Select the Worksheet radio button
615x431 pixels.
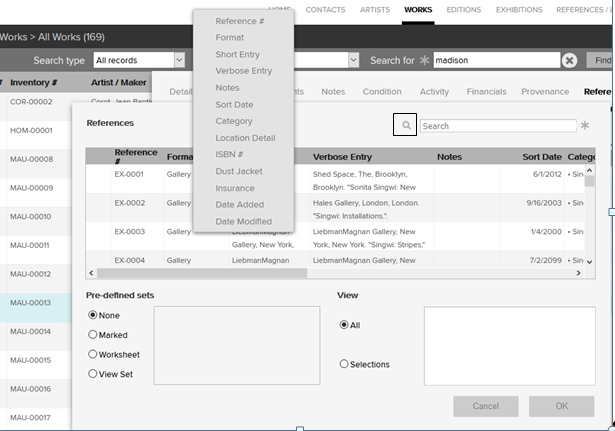tap(93, 354)
